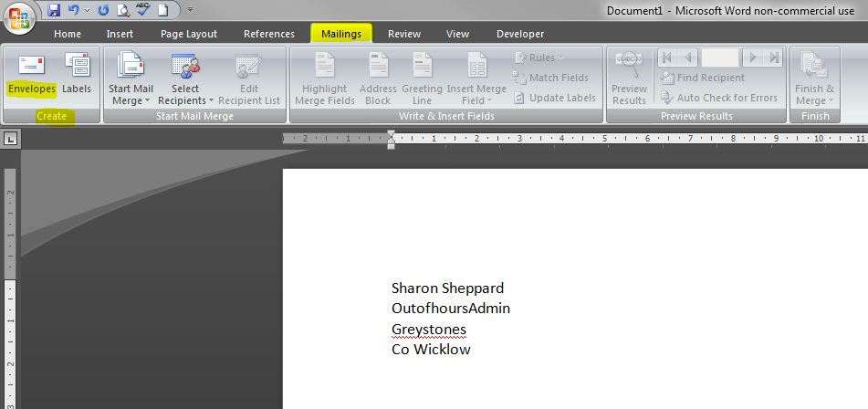868x409 pixels.
Task: Switch to the View tab
Action: [458, 34]
